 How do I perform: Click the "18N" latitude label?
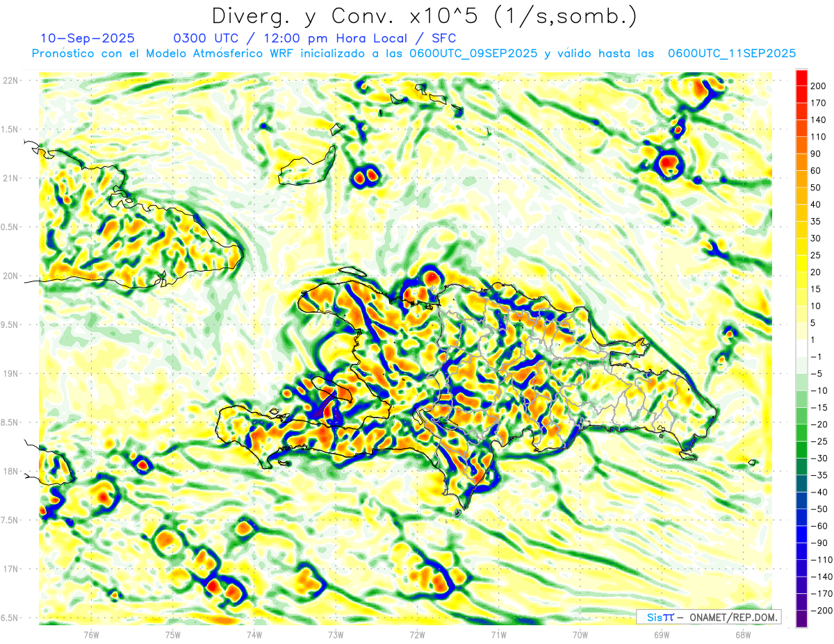10,471
